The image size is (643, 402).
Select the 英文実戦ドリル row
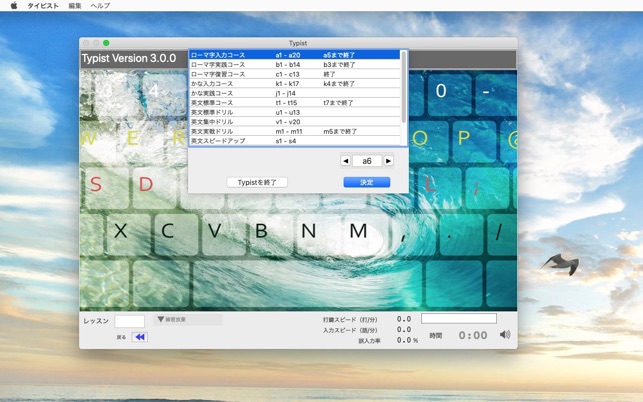(295, 131)
